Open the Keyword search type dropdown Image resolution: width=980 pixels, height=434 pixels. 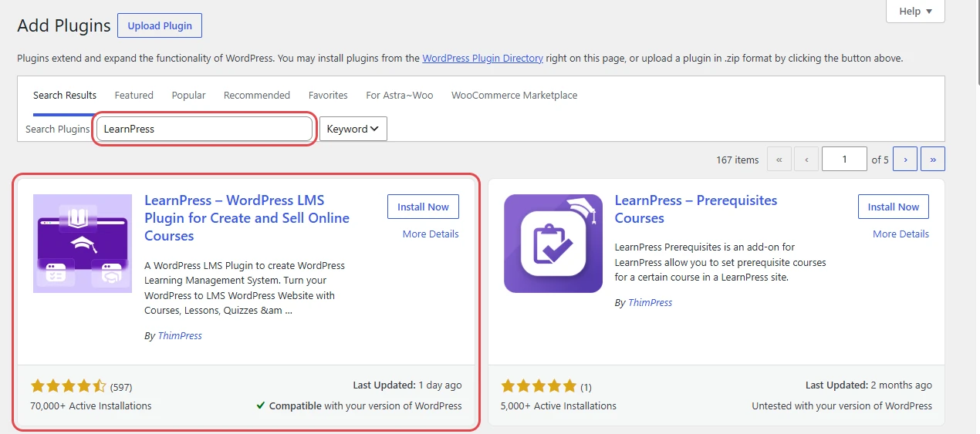[x=353, y=129]
